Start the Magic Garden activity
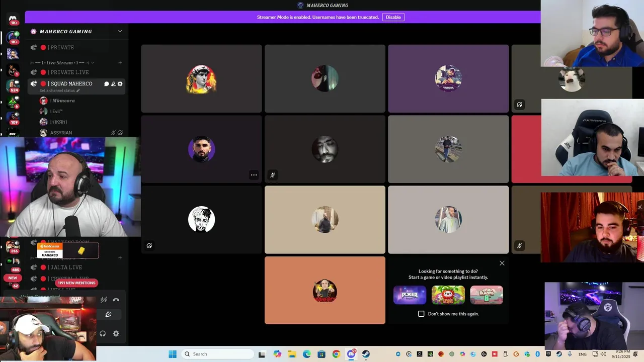The image size is (644, 362). tap(448, 295)
